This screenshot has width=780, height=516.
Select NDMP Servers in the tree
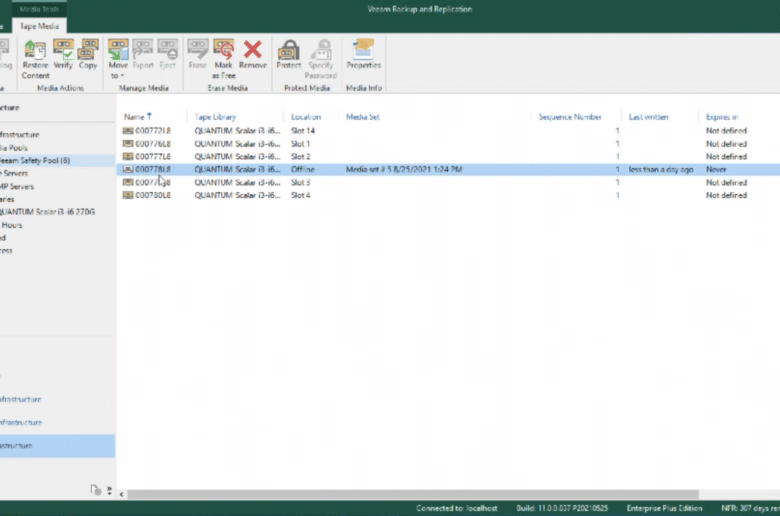point(17,187)
